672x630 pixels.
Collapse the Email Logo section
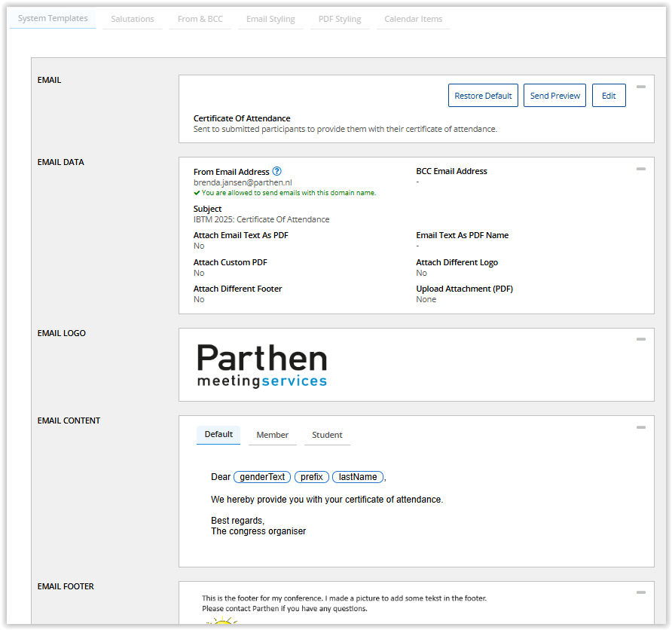click(640, 339)
